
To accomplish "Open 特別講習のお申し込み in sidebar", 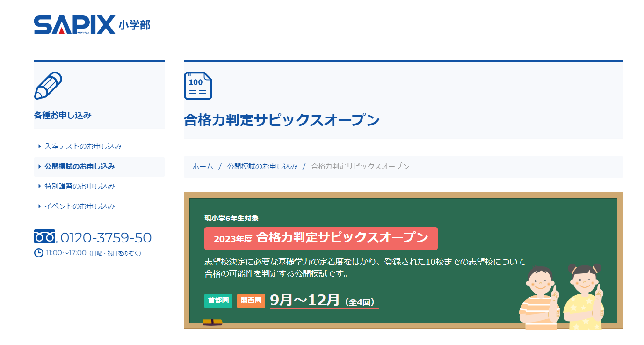I will [x=80, y=186].
